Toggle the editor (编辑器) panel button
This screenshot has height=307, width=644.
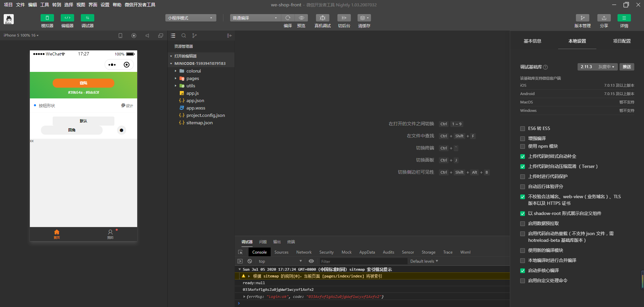(x=67, y=18)
